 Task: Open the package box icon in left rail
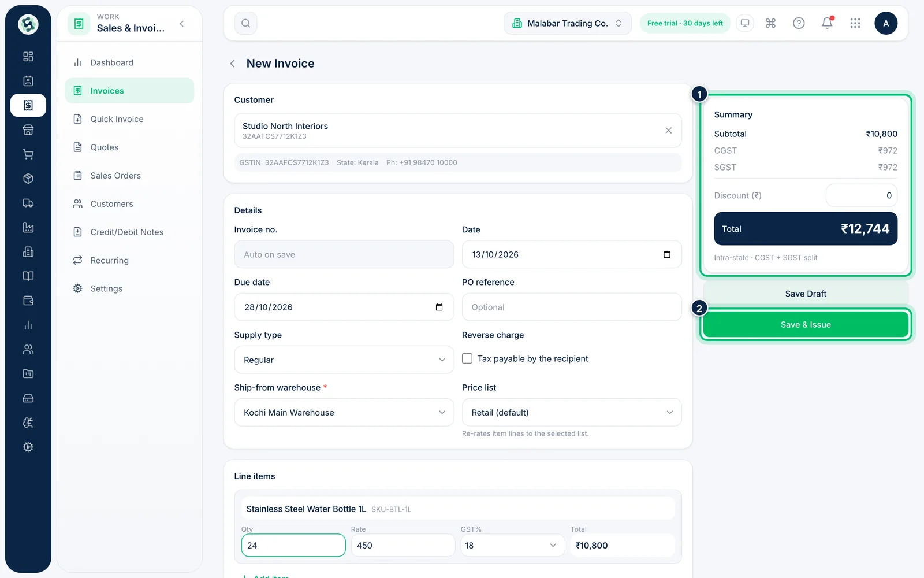pos(28,179)
